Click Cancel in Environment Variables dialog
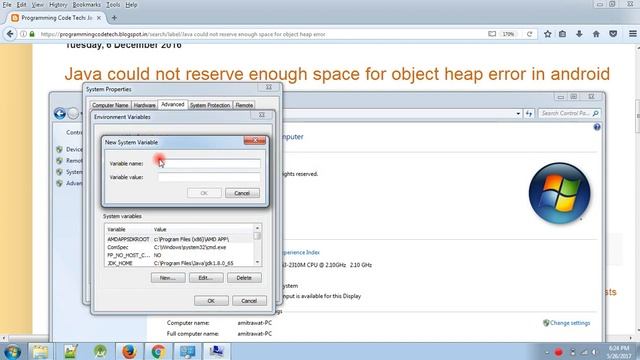The height and width of the screenshot is (360, 640). [x=249, y=301]
